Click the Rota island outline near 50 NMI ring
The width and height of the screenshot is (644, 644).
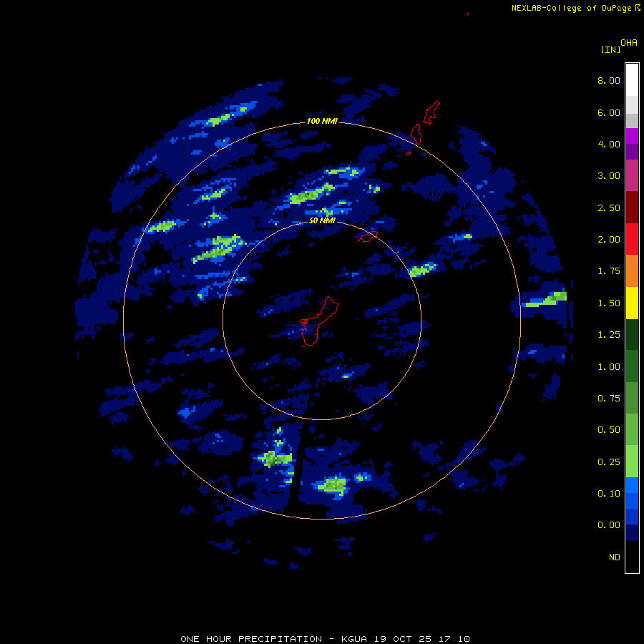(368, 237)
